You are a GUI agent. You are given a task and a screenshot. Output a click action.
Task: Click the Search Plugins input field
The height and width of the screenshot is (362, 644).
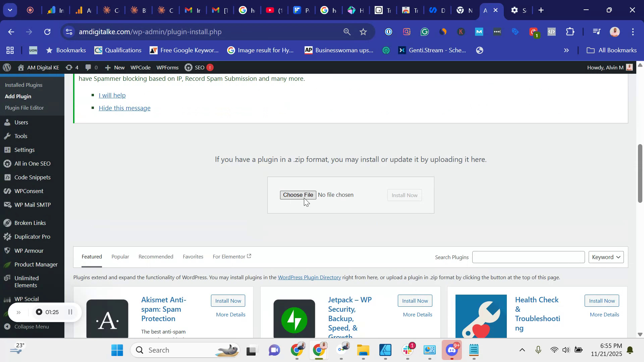click(x=528, y=257)
